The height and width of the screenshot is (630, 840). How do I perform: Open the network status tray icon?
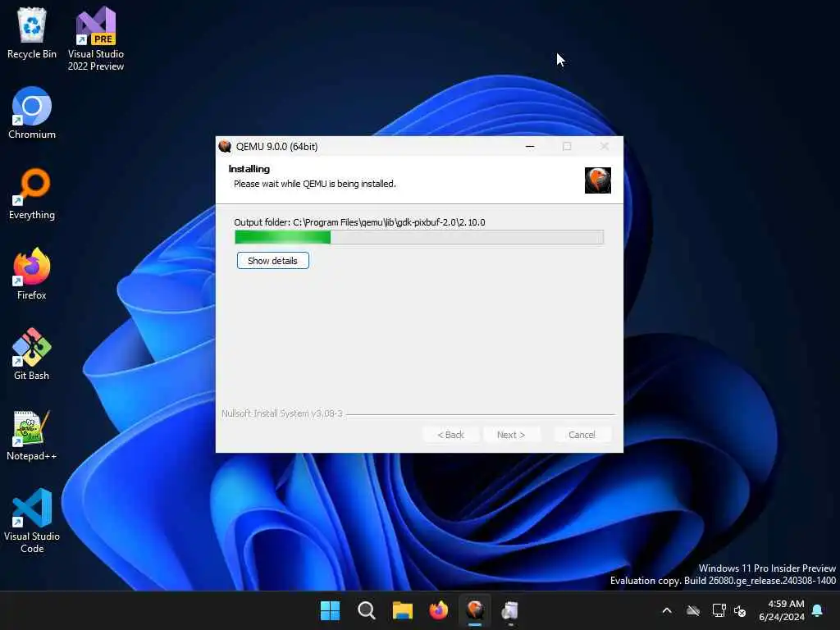tap(719, 610)
